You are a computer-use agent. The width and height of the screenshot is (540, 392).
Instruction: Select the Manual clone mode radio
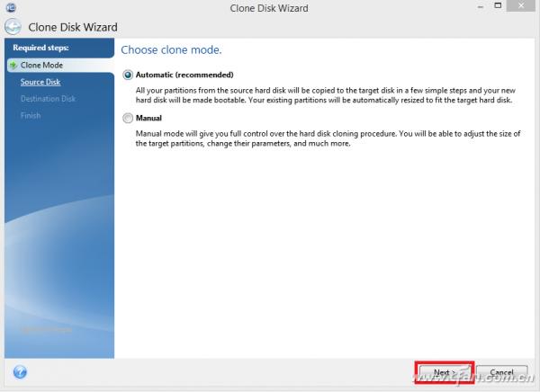[128, 118]
